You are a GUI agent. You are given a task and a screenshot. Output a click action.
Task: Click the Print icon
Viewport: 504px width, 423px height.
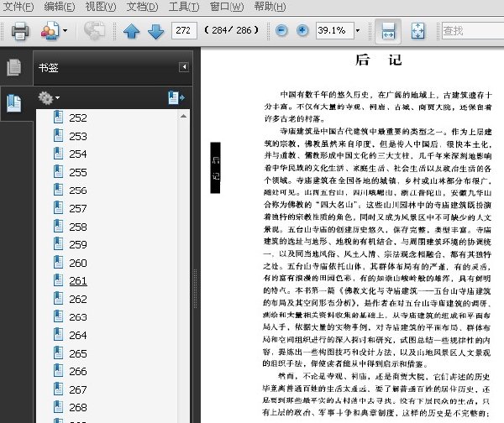(20, 31)
